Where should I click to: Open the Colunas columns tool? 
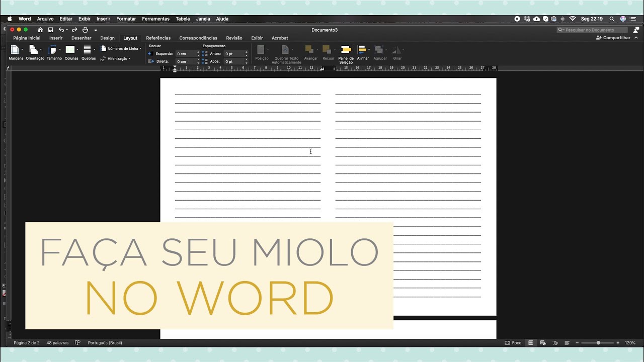point(71,52)
